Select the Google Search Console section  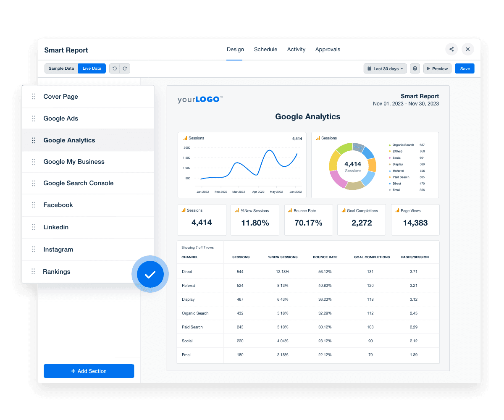79,183
